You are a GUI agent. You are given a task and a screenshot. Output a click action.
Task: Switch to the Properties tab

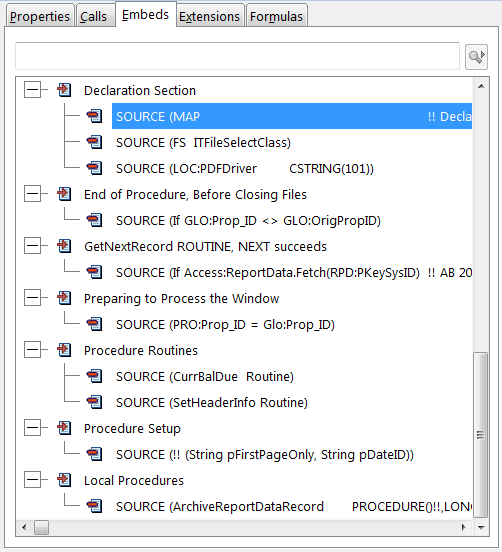(x=39, y=16)
